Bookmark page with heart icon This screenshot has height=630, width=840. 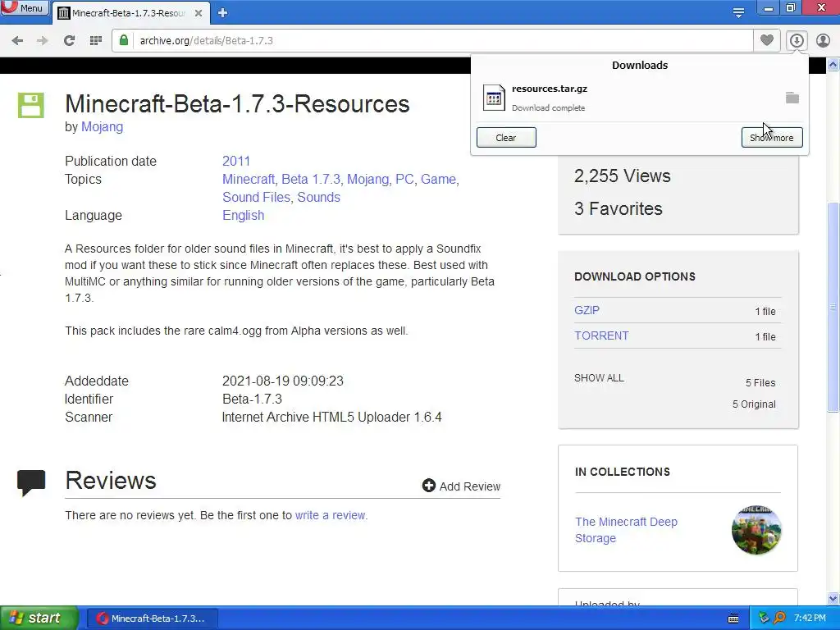pyautogui.click(x=767, y=40)
